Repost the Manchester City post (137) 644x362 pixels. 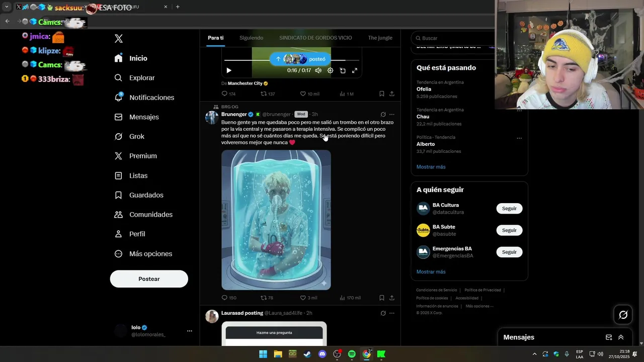(x=267, y=94)
